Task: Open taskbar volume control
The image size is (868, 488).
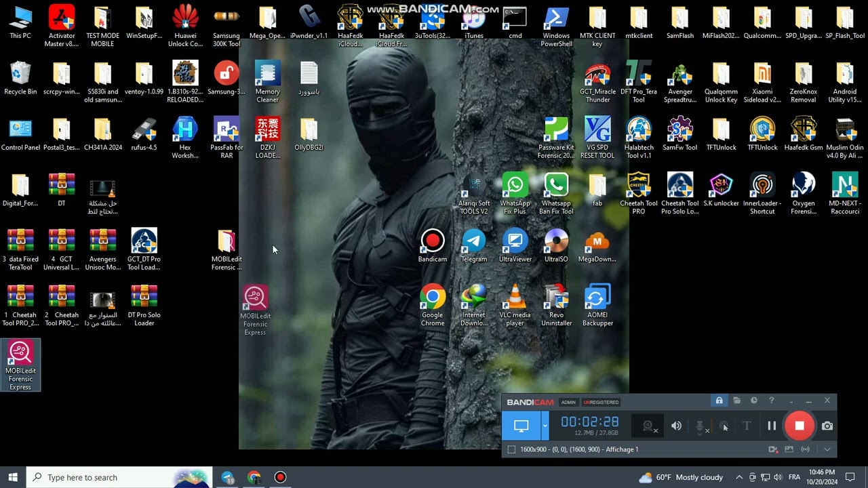Action: click(x=778, y=477)
